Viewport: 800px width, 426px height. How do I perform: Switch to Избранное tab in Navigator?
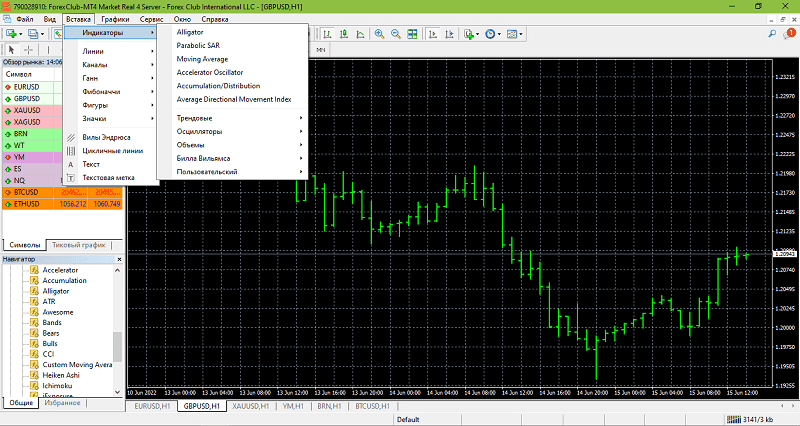(x=62, y=403)
